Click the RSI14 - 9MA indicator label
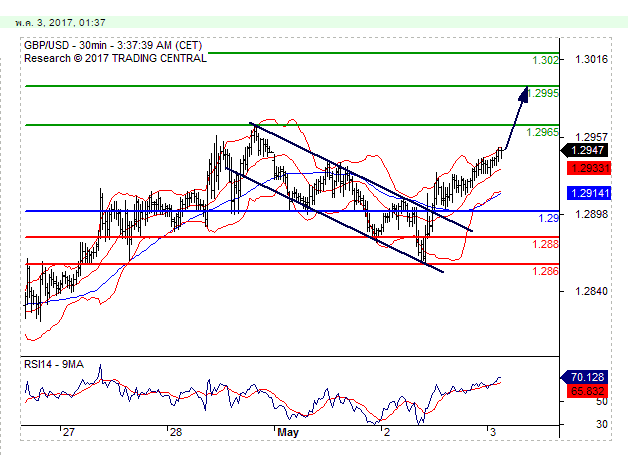628x456 pixels. coord(57,363)
